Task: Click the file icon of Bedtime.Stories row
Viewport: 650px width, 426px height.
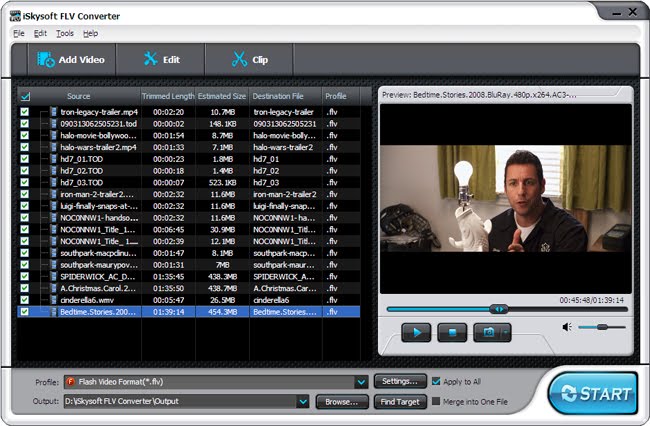Action: 53,312
